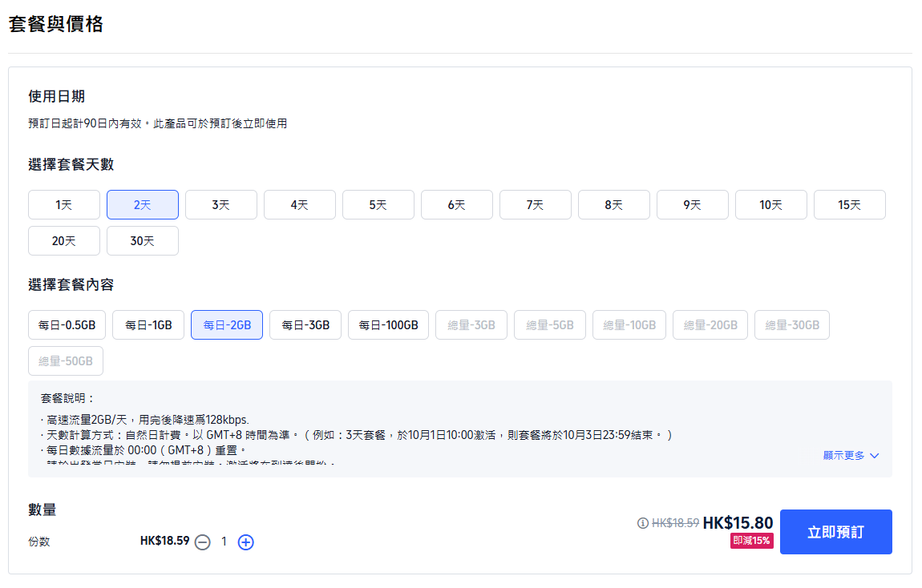Screen dimensions: 922x588
Task: Select the 5天 package duration
Action: click(x=378, y=205)
